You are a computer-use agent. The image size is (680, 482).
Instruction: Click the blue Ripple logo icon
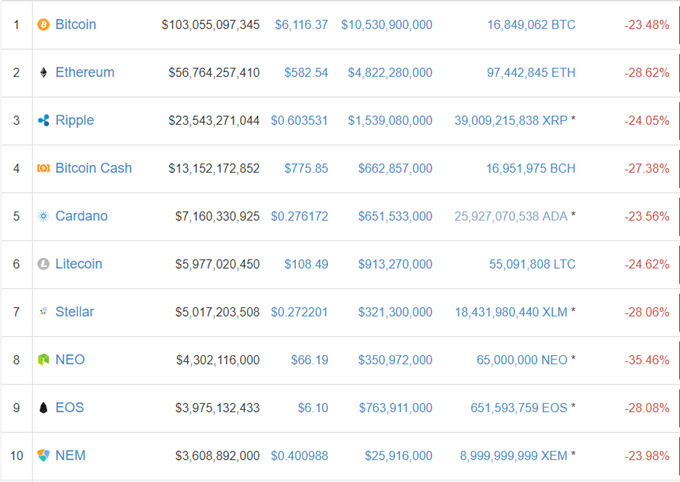[43, 120]
